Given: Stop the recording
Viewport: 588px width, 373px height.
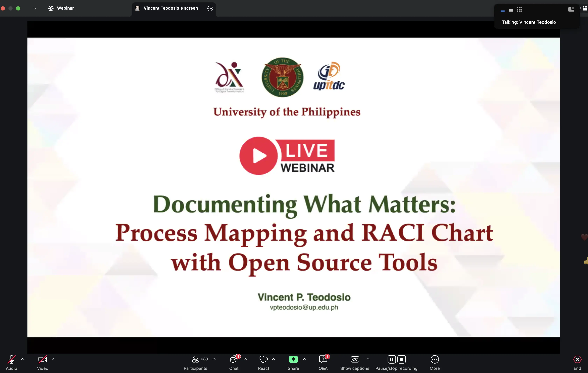Looking at the screenshot, I should (401, 359).
